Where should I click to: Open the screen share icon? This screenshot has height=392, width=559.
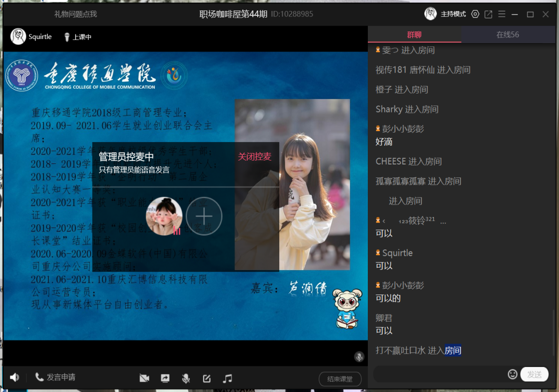click(x=165, y=378)
